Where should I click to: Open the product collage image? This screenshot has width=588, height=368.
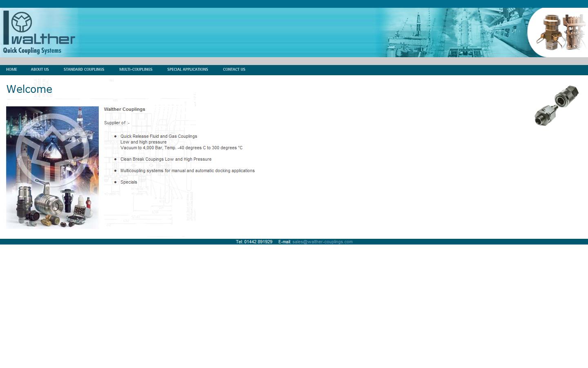coord(52,168)
